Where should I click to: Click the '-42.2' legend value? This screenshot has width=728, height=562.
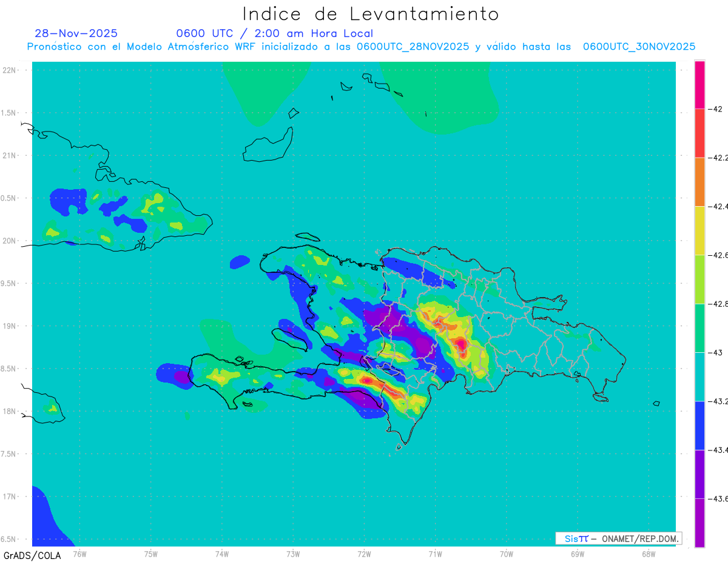click(x=718, y=158)
